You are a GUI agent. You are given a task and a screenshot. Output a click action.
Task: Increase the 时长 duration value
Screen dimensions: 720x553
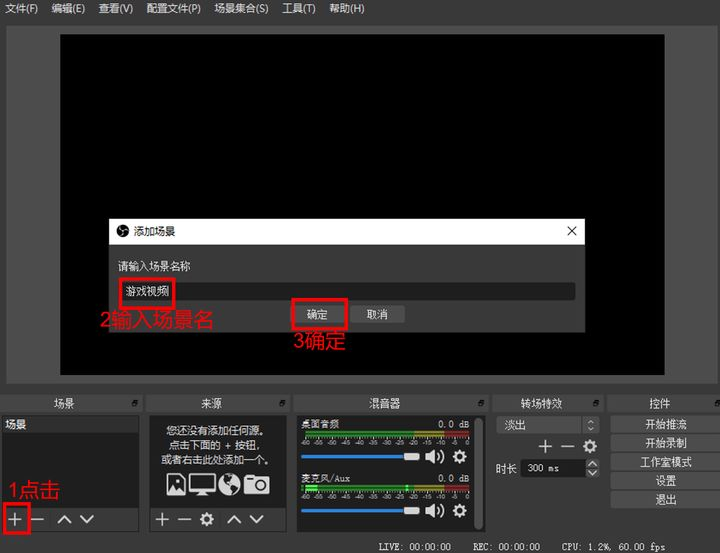tap(592, 464)
